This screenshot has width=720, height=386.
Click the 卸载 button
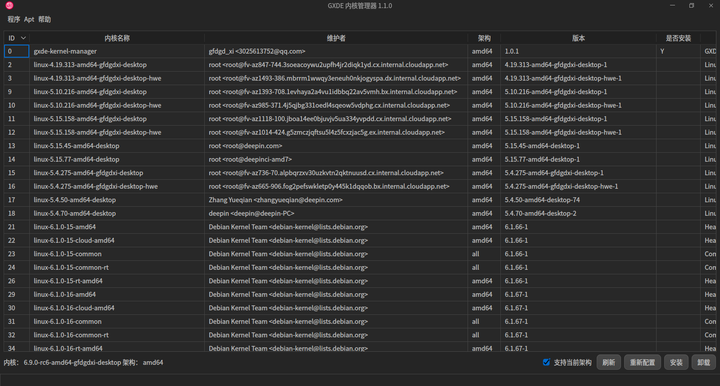point(703,363)
